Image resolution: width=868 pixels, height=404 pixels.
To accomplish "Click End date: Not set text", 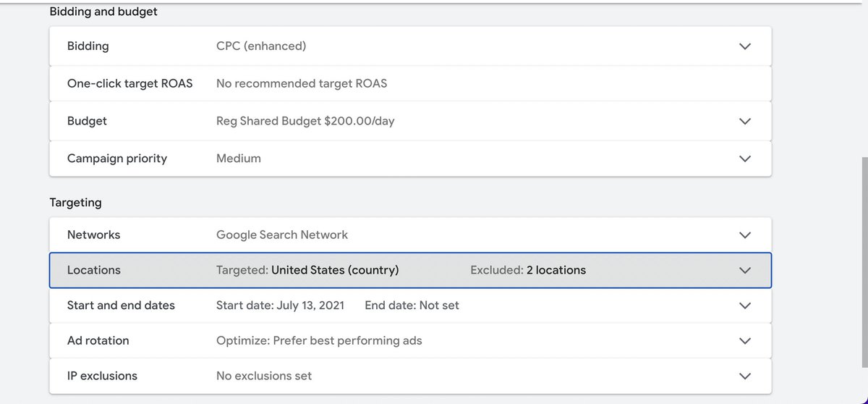I will point(412,306).
